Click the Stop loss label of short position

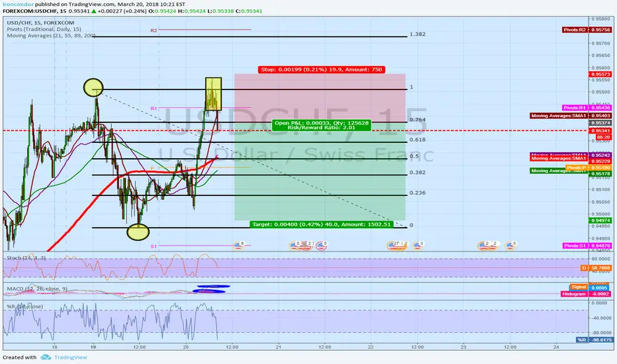click(x=321, y=69)
